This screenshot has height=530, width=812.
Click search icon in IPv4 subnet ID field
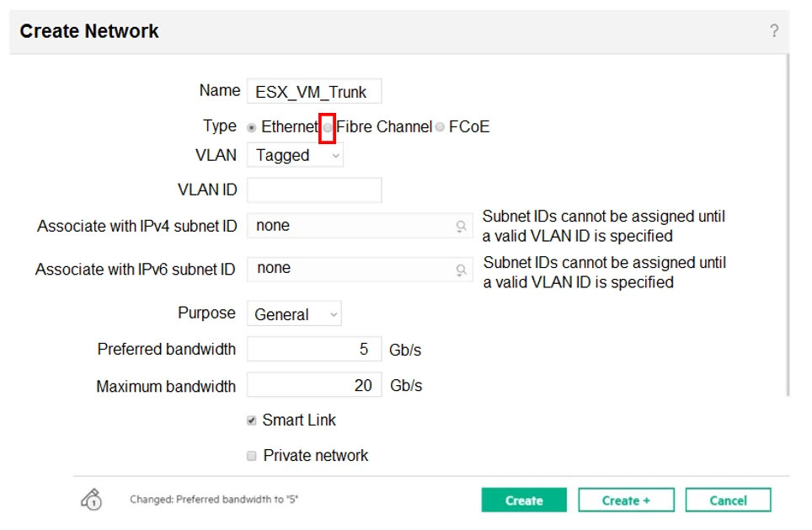(x=461, y=226)
